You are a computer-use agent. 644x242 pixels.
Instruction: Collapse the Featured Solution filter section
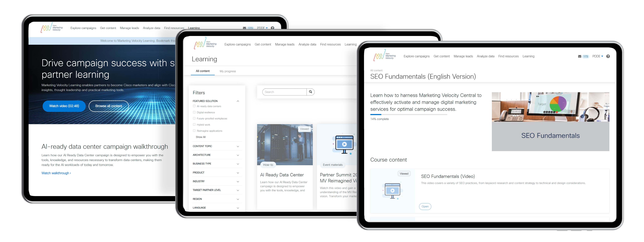point(238,101)
